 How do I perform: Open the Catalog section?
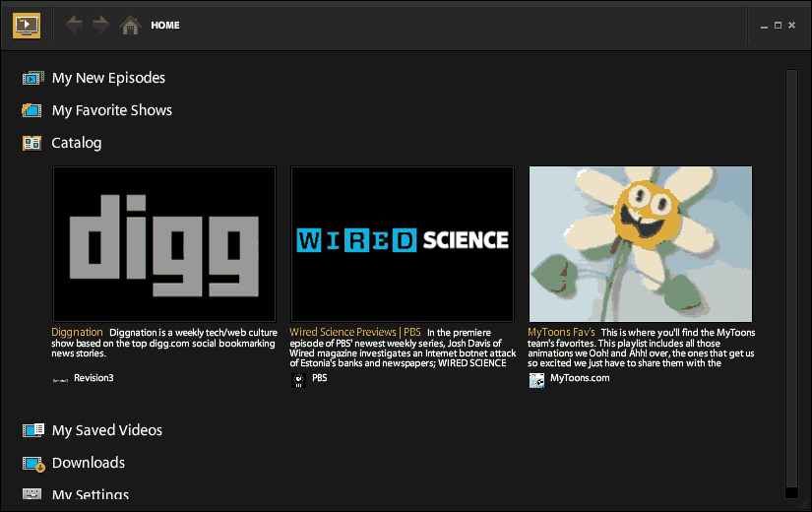pyautogui.click(x=77, y=143)
